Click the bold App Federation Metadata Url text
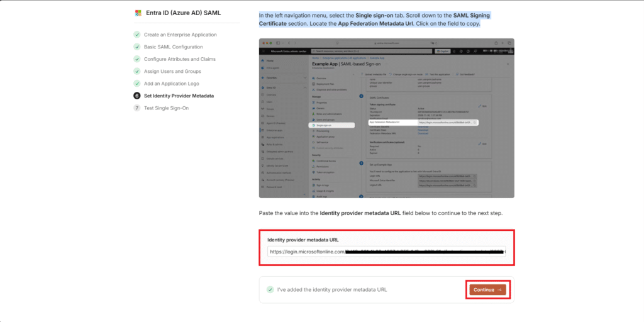The image size is (644, 322). 376,23
